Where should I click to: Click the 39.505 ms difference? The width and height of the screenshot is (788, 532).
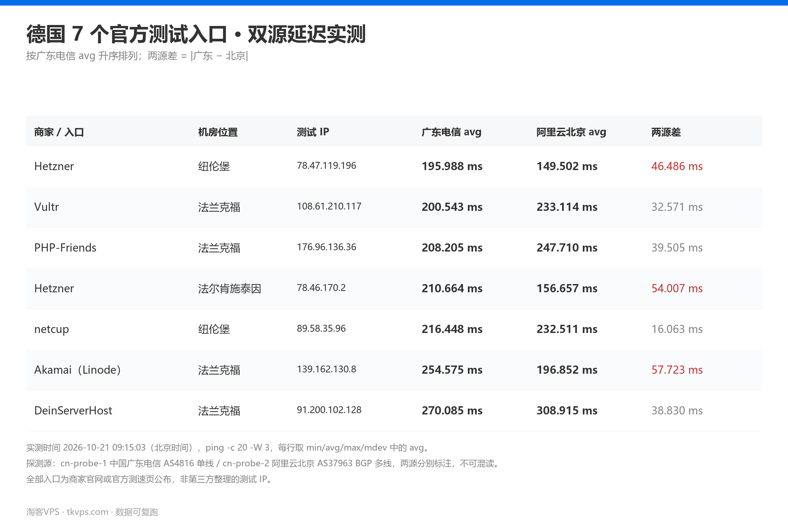tap(677, 248)
